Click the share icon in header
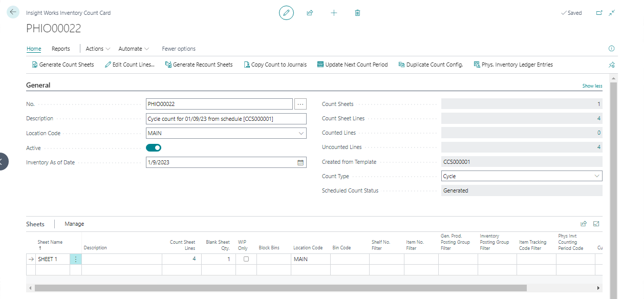Image resolution: width=644 pixels, height=299 pixels. pyautogui.click(x=310, y=13)
